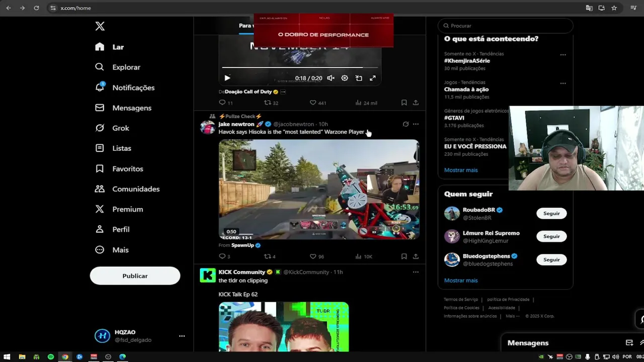Show more follow suggestions via Mostrar mais
Viewport: 644px width, 362px height.
[461, 281]
